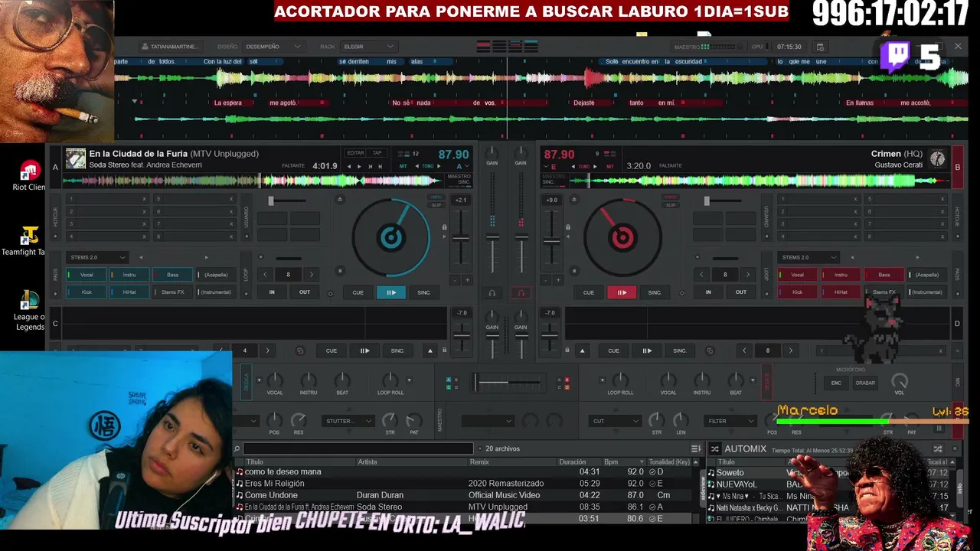The width and height of the screenshot is (980, 551).
Task: Toggle the Bass stem pad on deck B
Action: coord(884,275)
